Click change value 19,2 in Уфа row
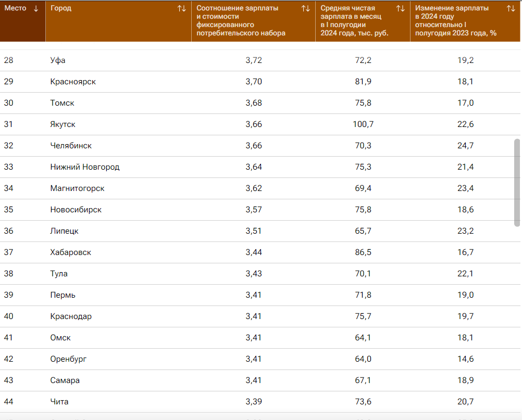Screen dimensions: 522x420 coord(465,60)
